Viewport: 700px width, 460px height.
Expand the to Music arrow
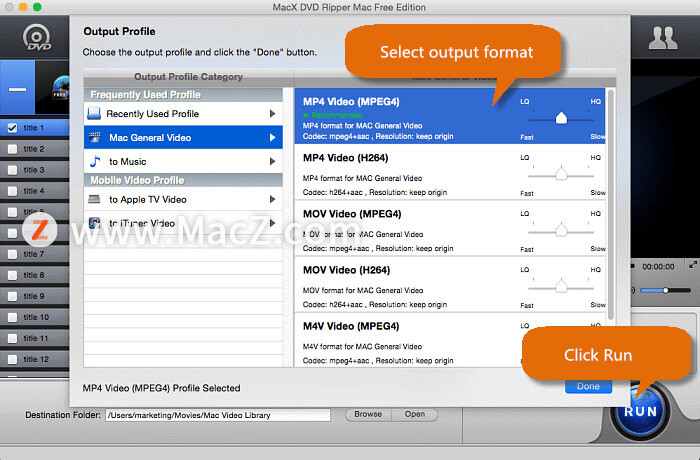pyautogui.click(x=272, y=161)
